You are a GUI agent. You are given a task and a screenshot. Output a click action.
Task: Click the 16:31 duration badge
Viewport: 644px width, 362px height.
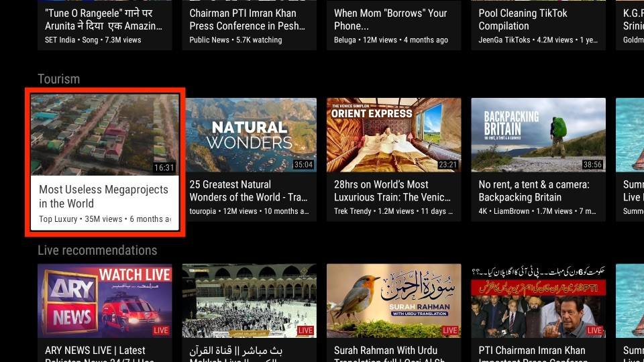tap(164, 168)
